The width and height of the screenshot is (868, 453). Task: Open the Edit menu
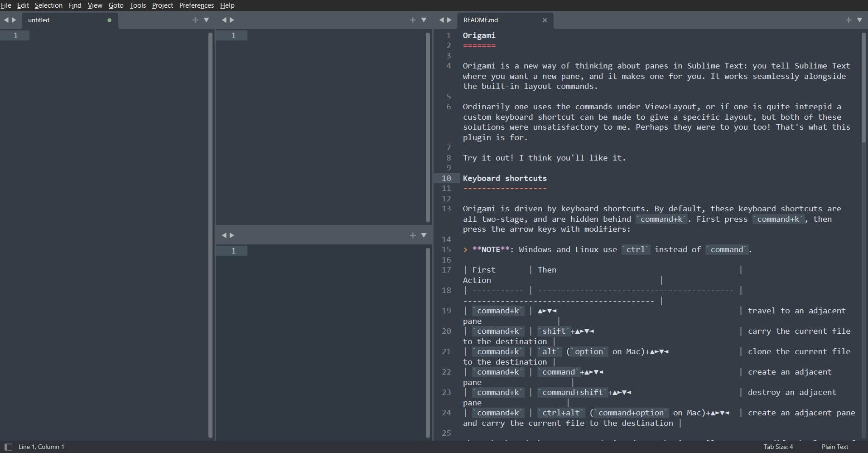click(23, 5)
